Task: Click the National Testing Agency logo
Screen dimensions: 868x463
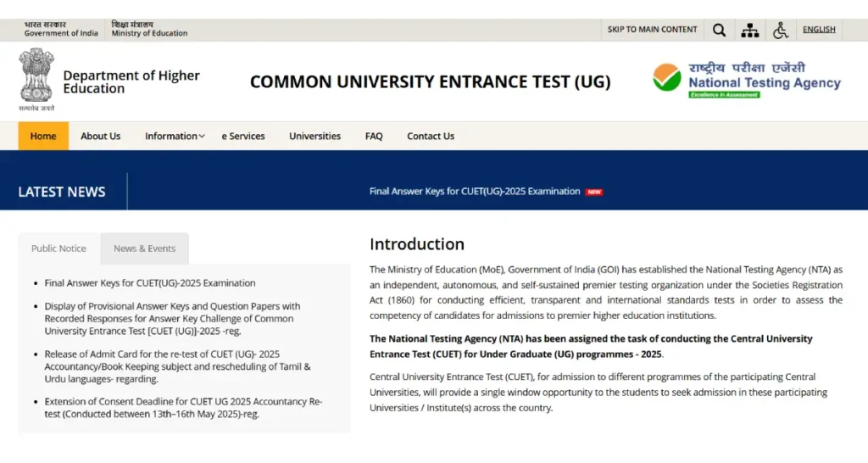Action: click(x=747, y=81)
